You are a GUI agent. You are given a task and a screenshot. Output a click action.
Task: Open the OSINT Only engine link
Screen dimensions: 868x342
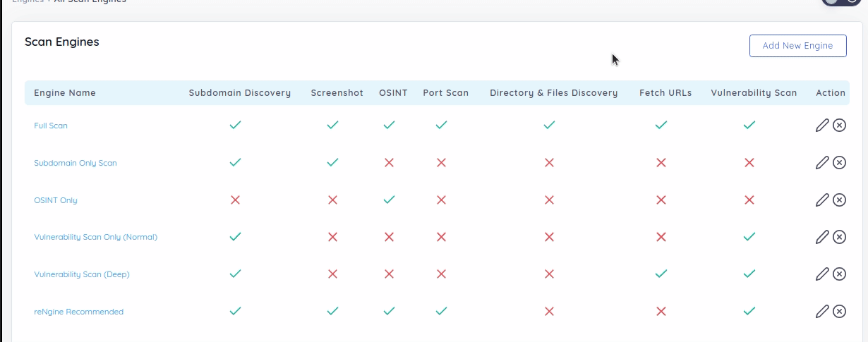[x=56, y=200]
